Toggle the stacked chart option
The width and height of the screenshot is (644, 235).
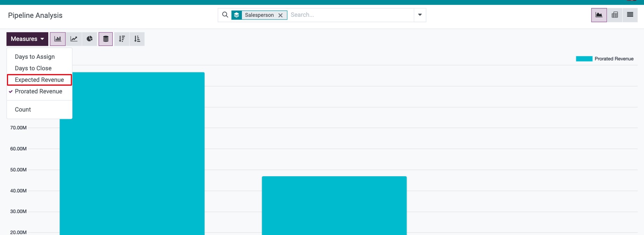pos(106,39)
